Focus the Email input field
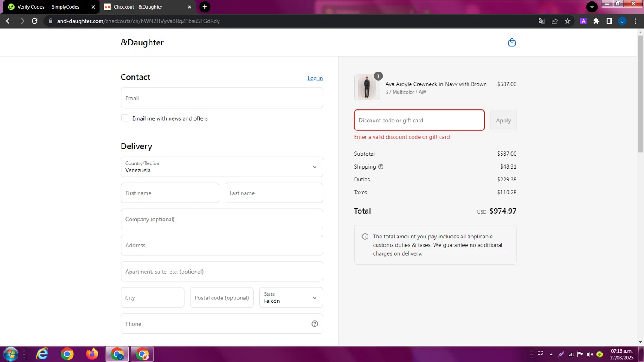644x362 pixels. pyautogui.click(x=222, y=98)
